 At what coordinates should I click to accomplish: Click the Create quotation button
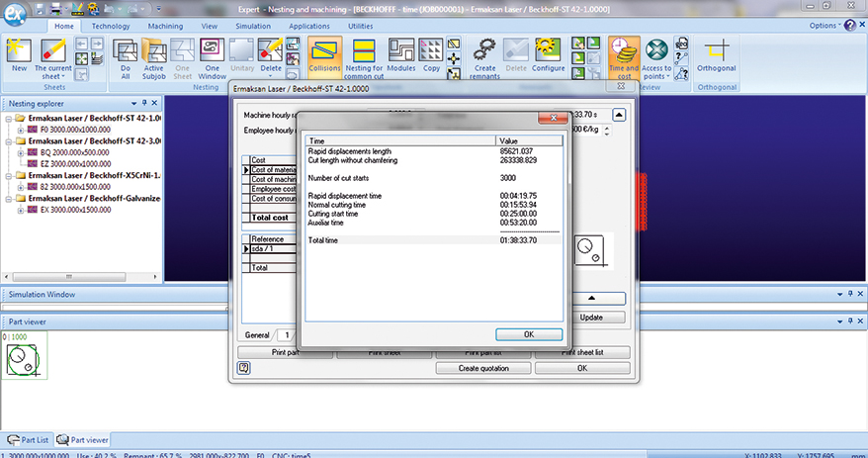pyautogui.click(x=483, y=368)
